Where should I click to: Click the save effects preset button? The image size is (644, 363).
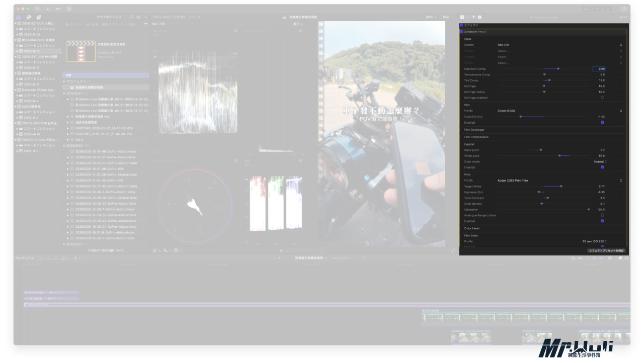click(x=606, y=250)
